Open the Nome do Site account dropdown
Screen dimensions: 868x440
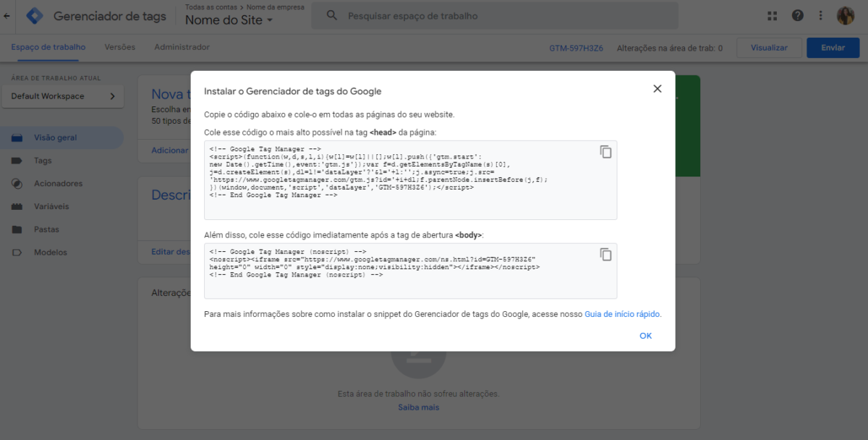(227, 19)
